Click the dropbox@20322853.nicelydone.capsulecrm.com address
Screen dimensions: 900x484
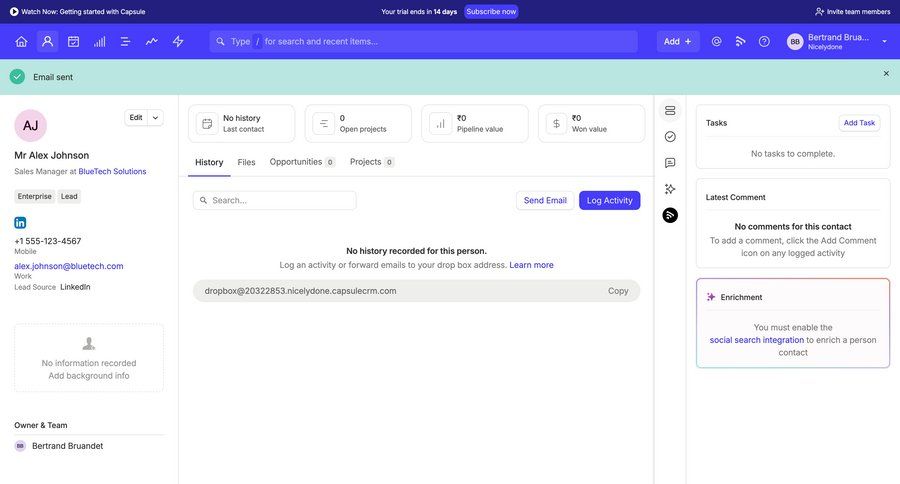[x=300, y=291]
